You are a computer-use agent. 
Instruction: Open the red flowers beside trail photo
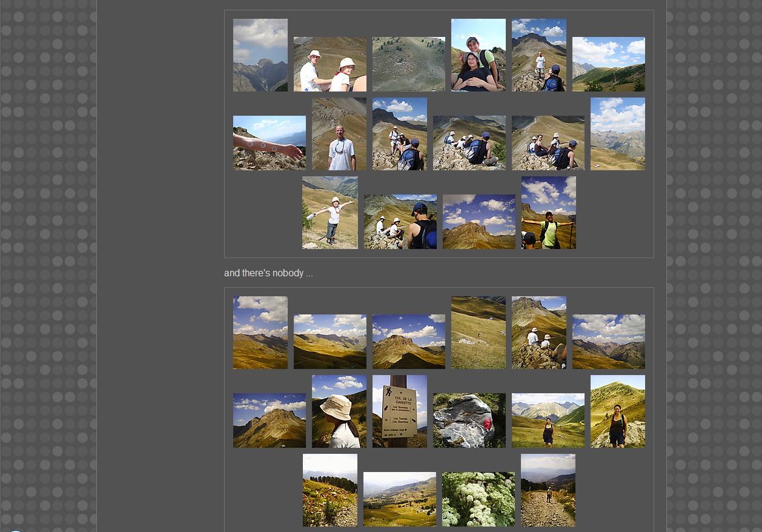(x=330, y=490)
